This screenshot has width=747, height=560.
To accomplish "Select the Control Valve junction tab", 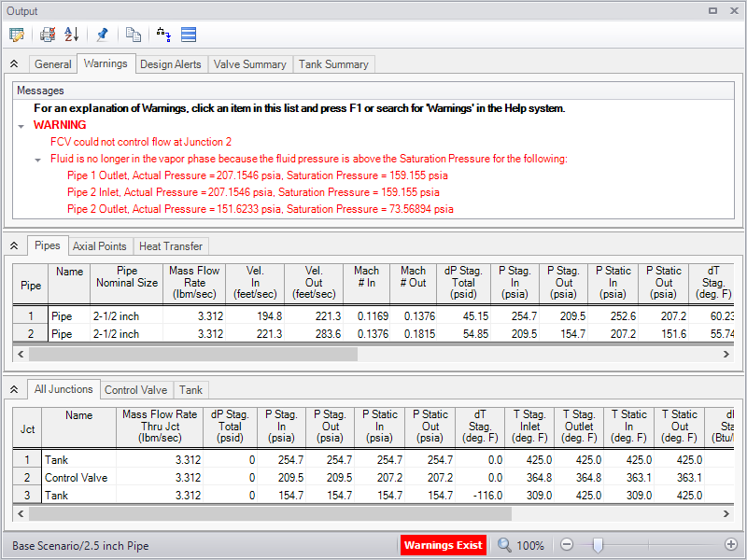I will pos(135,390).
